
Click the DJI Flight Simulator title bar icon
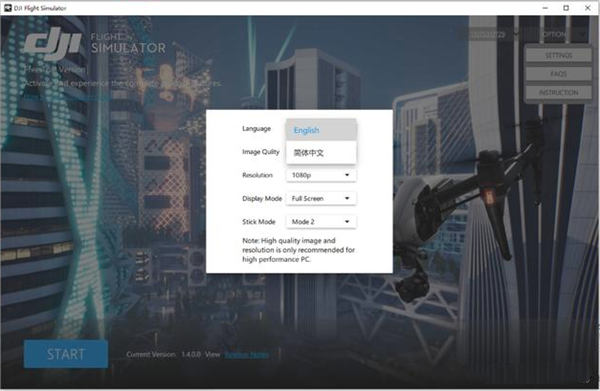point(8,8)
